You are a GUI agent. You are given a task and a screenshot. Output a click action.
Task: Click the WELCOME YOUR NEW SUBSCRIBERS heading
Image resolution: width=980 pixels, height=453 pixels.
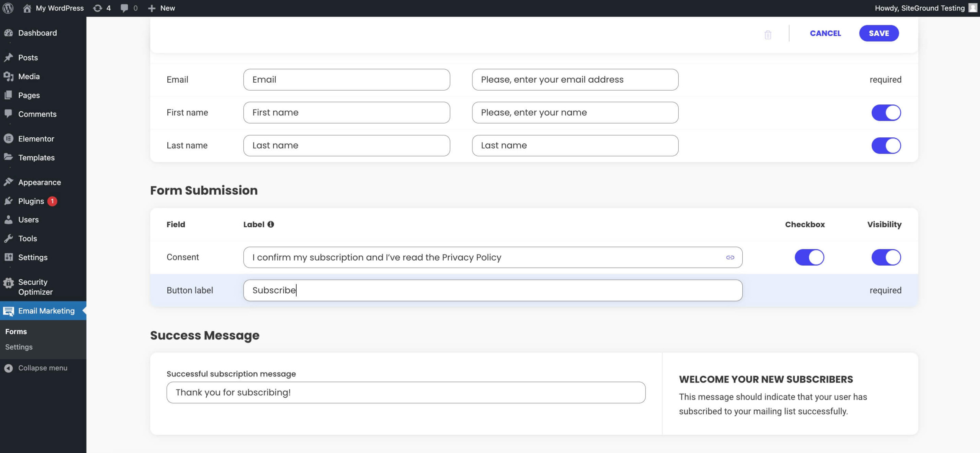pos(766,379)
